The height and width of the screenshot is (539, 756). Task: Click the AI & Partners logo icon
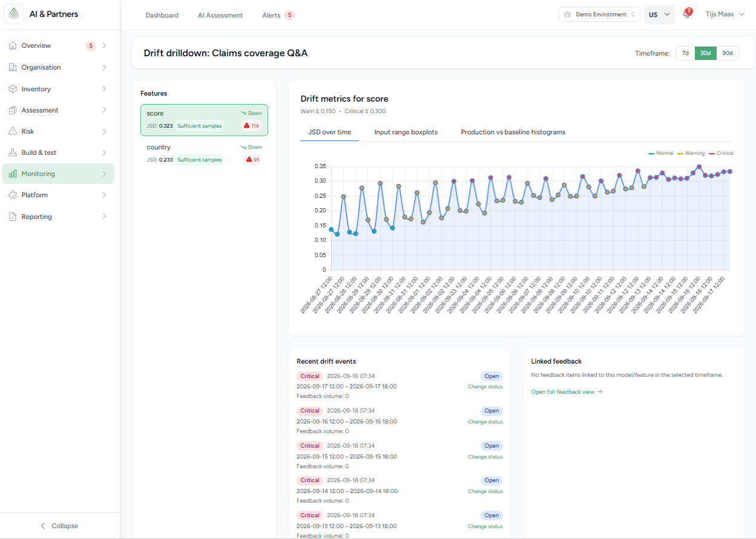tap(14, 14)
